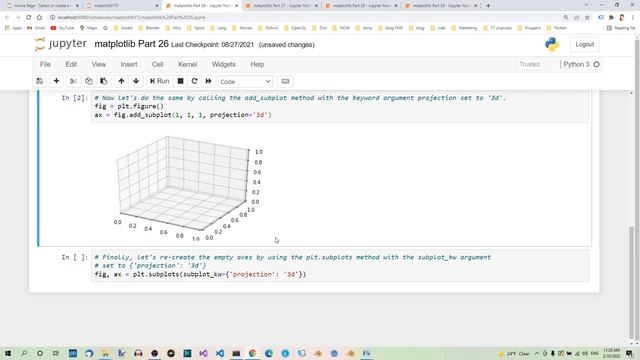Click the Trusted notebook indicator
This screenshot has width=640, height=360.
coord(530,64)
